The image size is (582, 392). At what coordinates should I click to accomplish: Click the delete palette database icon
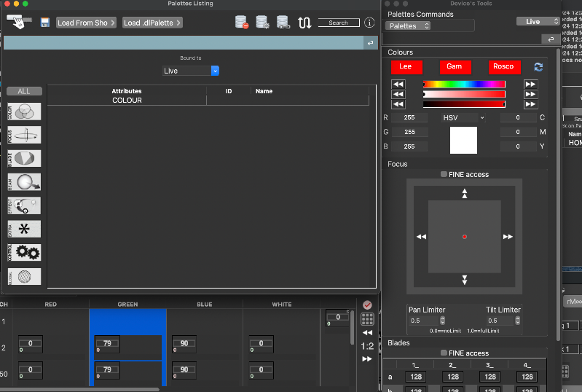(243, 23)
